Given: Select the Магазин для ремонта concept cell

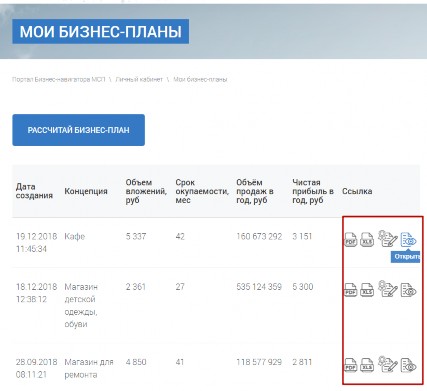Looking at the screenshot, I should point(89,368).
